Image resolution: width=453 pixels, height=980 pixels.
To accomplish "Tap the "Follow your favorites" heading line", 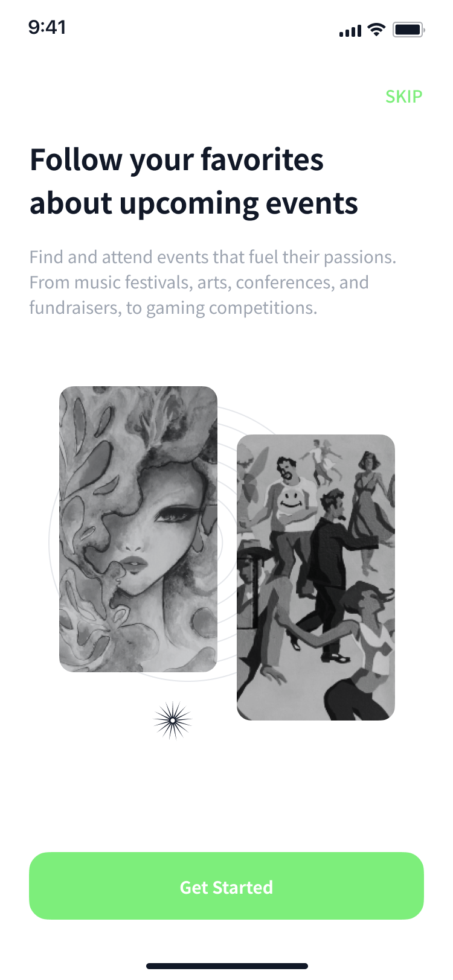I will tap(177, 160).
